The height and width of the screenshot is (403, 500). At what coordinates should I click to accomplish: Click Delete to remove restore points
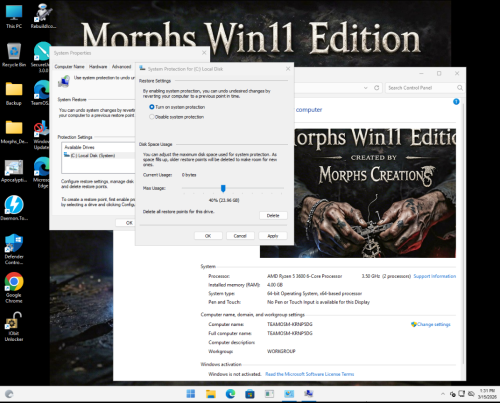[x=273, y=215]
